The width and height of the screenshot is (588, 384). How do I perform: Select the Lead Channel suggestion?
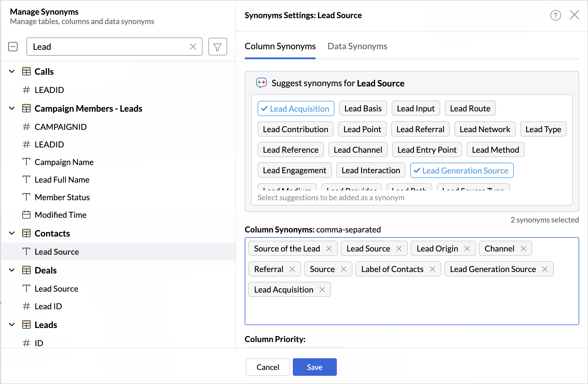pos(358,150)
